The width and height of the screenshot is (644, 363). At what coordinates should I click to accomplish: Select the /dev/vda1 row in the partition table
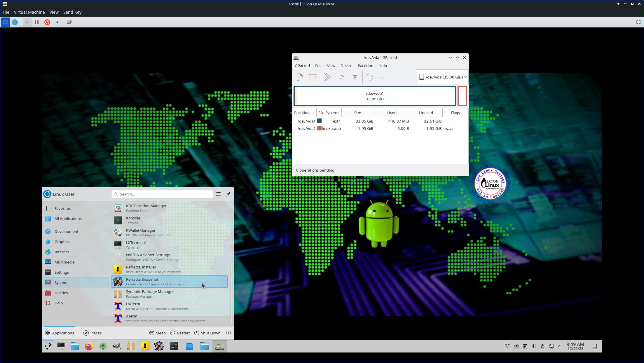point(380,121)
